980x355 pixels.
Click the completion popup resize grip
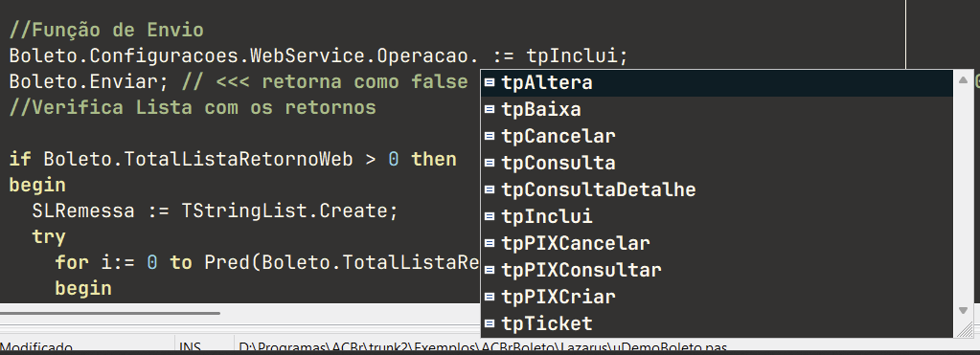(x=965, y=329)
